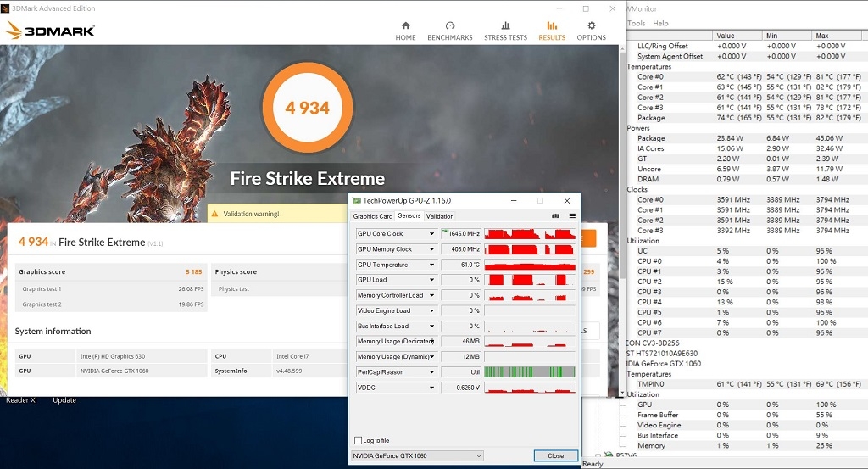Click Graphics test 1 26.08 FPS row
Viewport: 868px width, 469px height.
pyautogui.click(x=111, y=288)
